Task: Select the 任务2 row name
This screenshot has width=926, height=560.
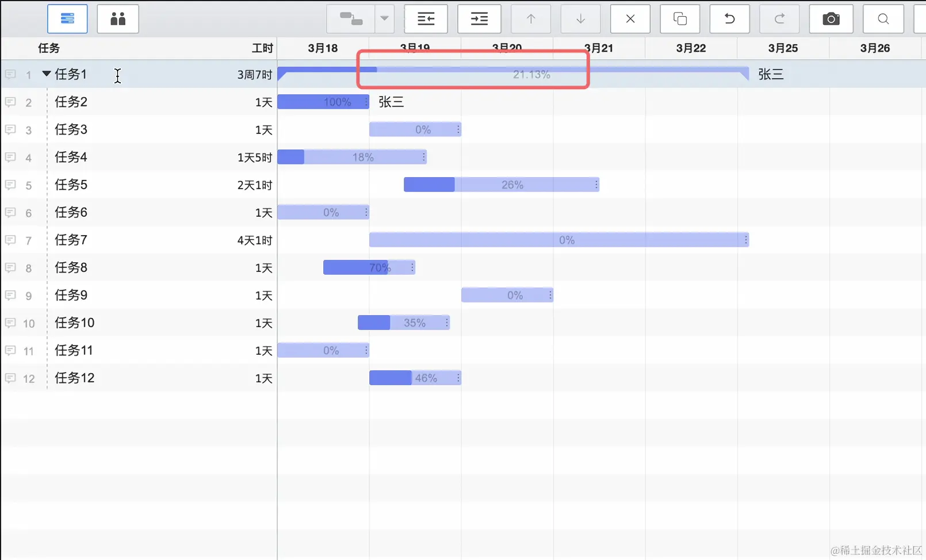Action: click(x=71, y=102)
